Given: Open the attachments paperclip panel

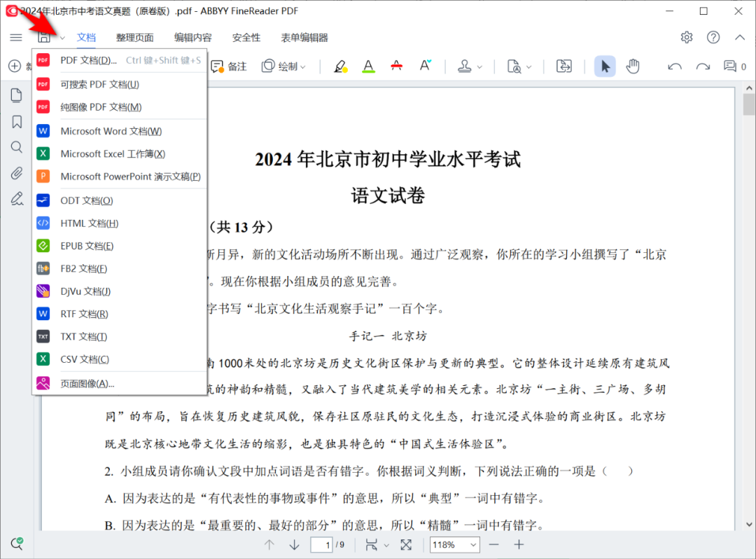Looking at the screenshot, I should tap(16, 173).
